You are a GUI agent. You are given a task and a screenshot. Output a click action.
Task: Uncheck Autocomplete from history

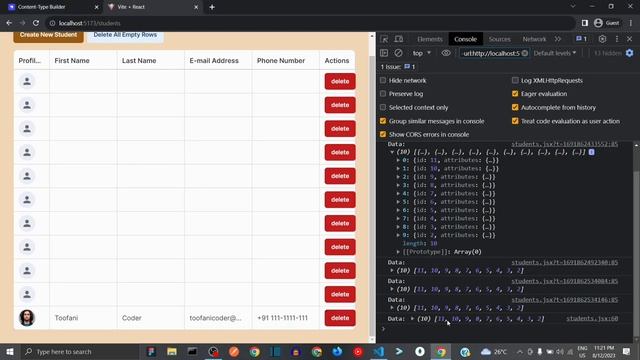click(515, 107)
